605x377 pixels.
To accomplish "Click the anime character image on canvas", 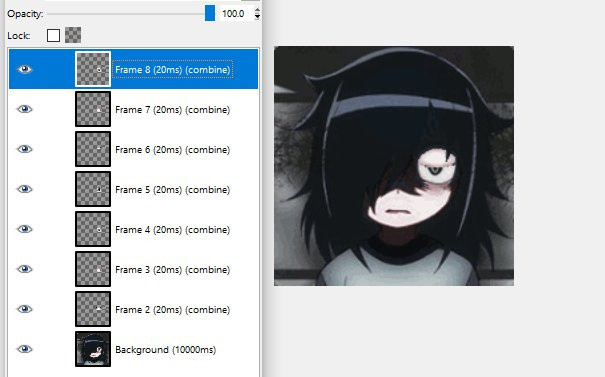I will [394, 166].
